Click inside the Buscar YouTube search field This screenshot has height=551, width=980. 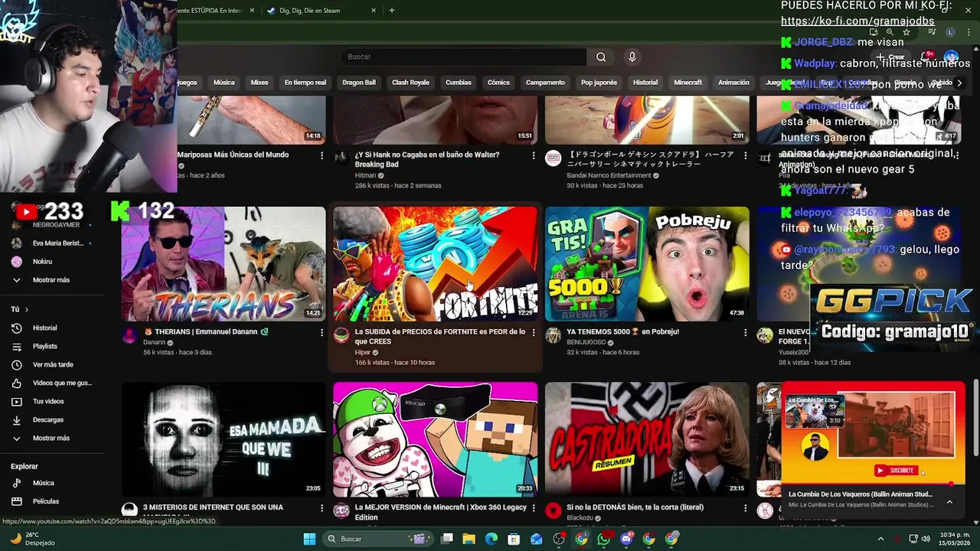[463, 57]
